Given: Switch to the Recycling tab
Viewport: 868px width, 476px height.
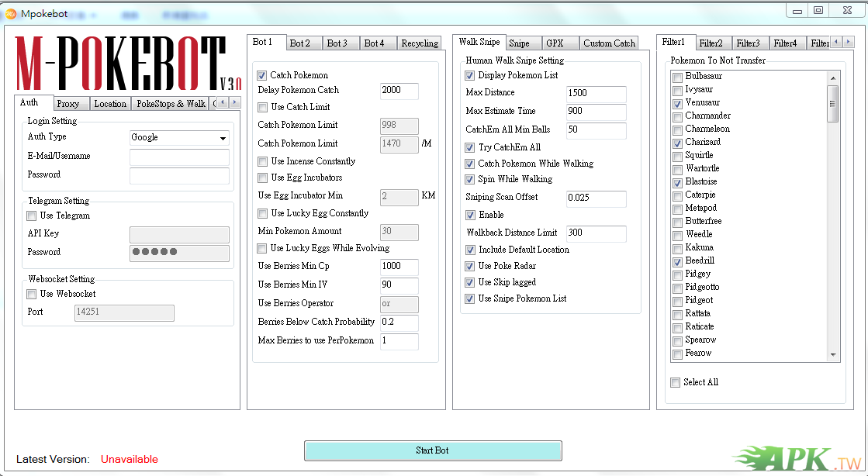Looking at the screenshot, I should coord(420,43).
